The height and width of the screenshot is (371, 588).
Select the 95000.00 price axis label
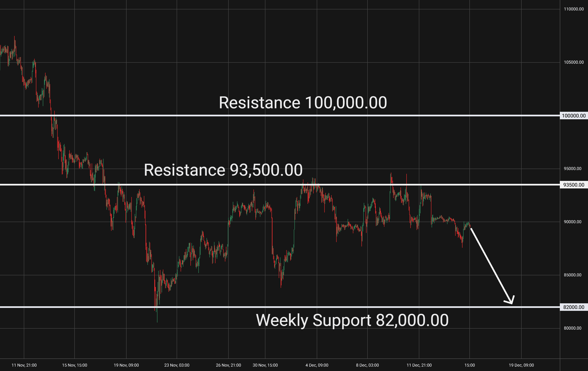[x=572, y=169]
